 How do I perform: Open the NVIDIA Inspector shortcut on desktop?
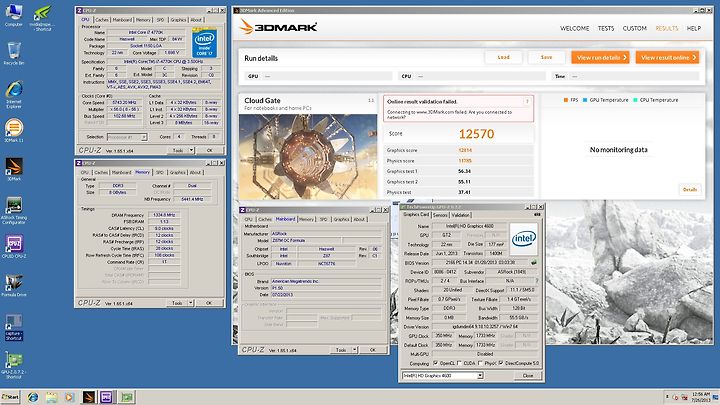[42, 18]
